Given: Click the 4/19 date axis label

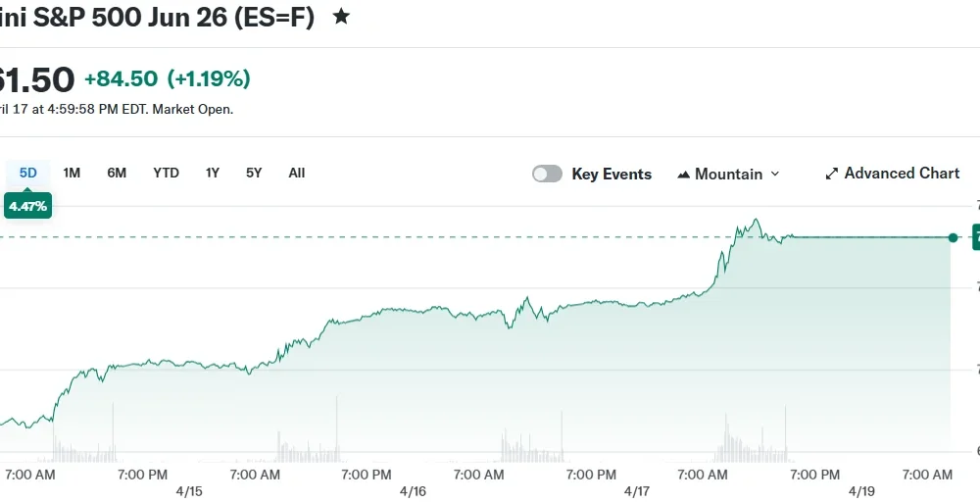Looking at the screenshot, I should pyautogui.click(x=861, y=491).
